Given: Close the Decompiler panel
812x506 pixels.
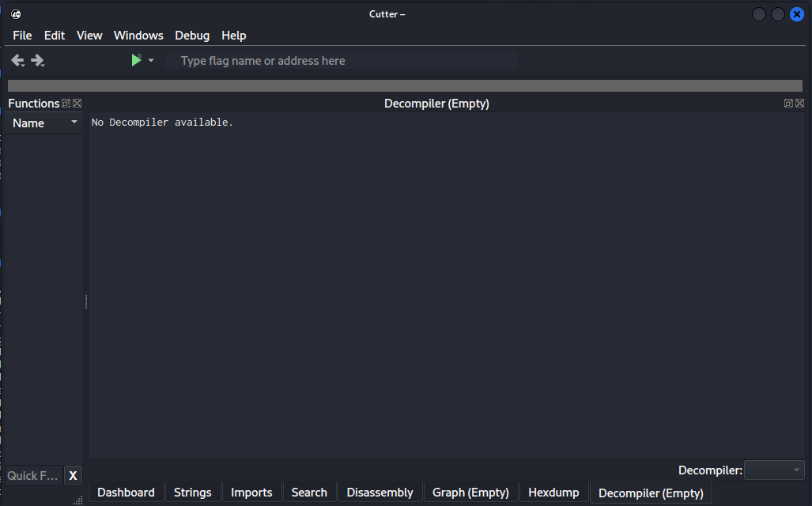Looking at the screenshot, I should pos(799,104).
